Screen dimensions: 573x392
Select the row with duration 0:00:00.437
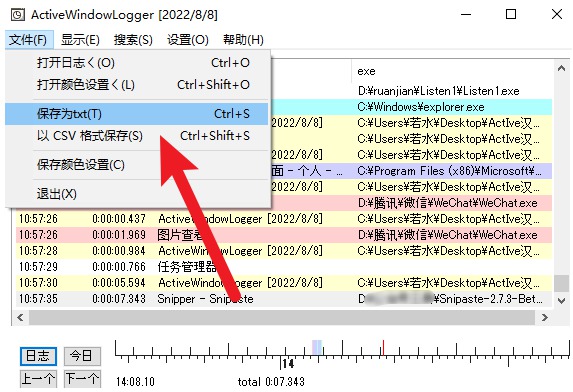point(284,219)
